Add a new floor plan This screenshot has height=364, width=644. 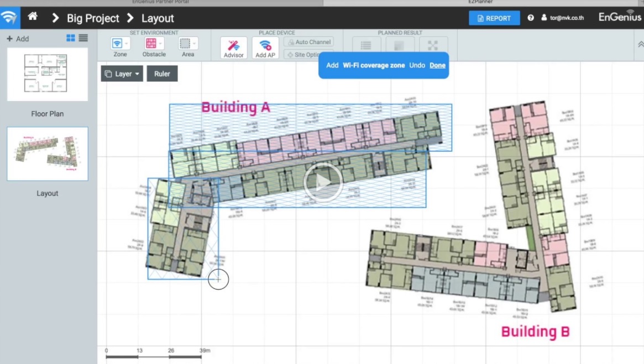pos(18,39)
